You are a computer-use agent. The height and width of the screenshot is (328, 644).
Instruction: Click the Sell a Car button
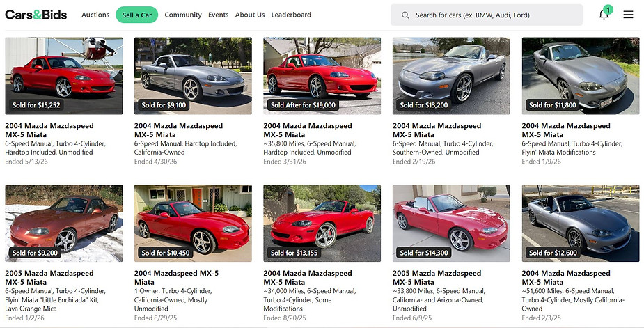(136, 15)
